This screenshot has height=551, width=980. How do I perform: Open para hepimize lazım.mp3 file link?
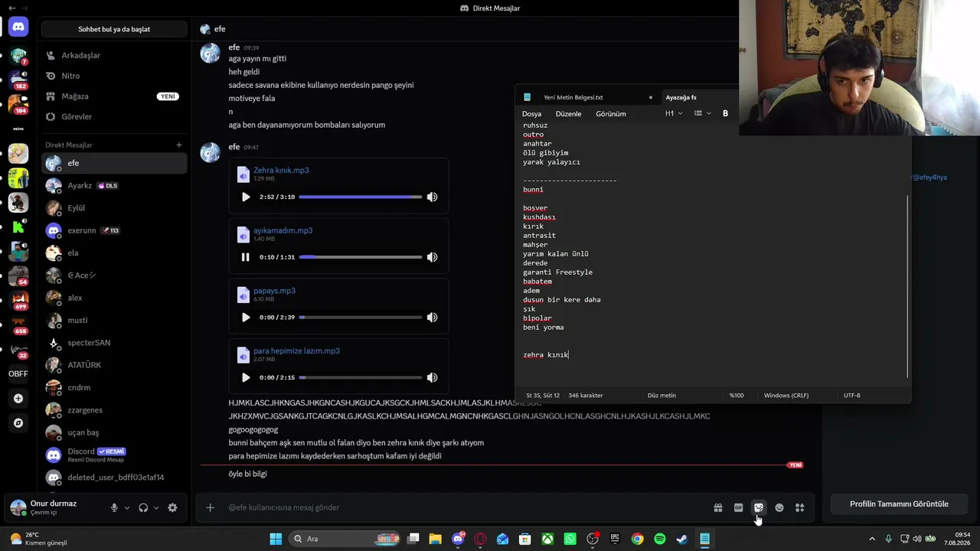coord(296,350)
